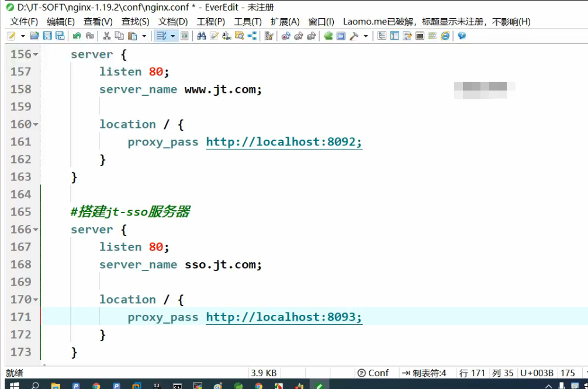
Task: Click the run macro multiple times icon
Action: tap(312, 36)
